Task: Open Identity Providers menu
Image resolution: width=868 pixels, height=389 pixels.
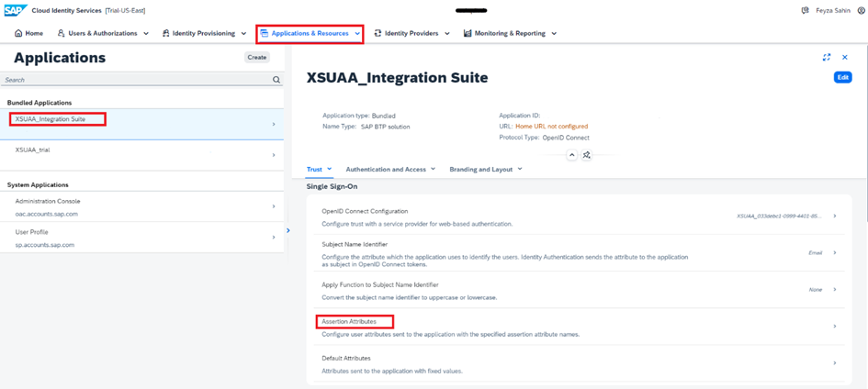Action: pos(411,33)
